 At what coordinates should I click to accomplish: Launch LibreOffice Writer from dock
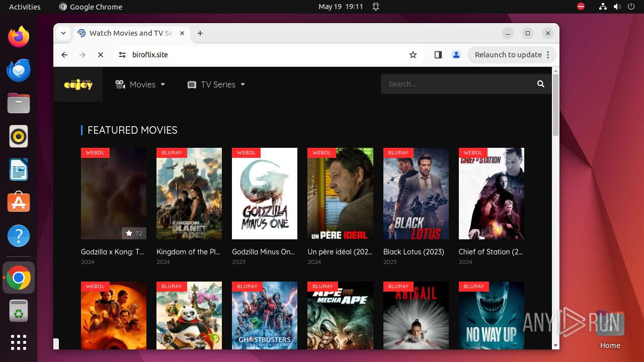pyautogui.click(x=19, y=169)
